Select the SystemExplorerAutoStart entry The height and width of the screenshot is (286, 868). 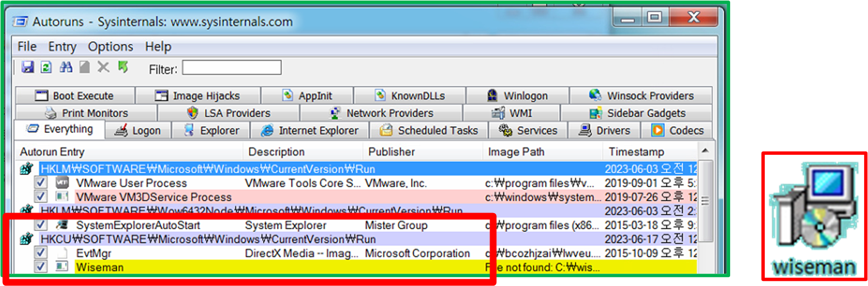pos(138,225)
